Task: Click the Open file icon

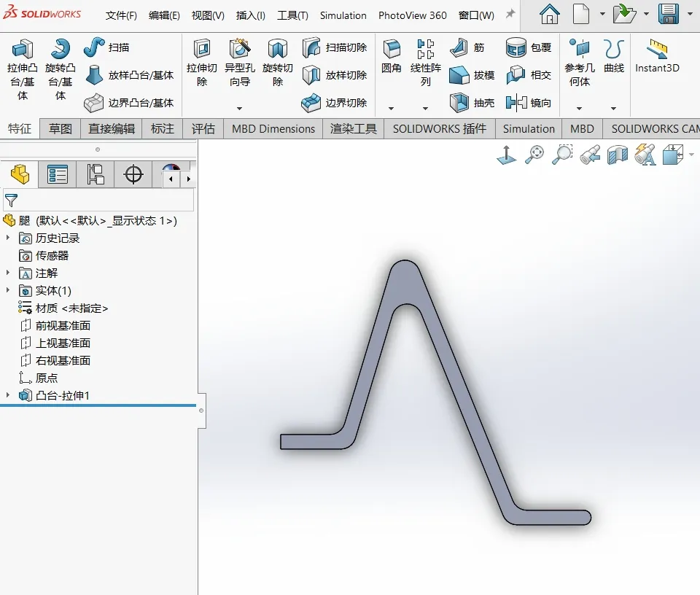Action: (x=623, y=15)
